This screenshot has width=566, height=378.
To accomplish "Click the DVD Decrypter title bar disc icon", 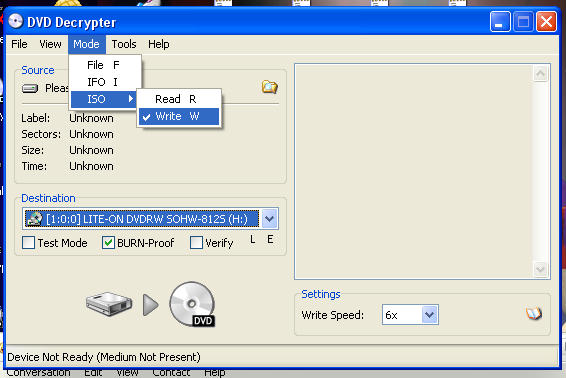I will pos(15,21).
